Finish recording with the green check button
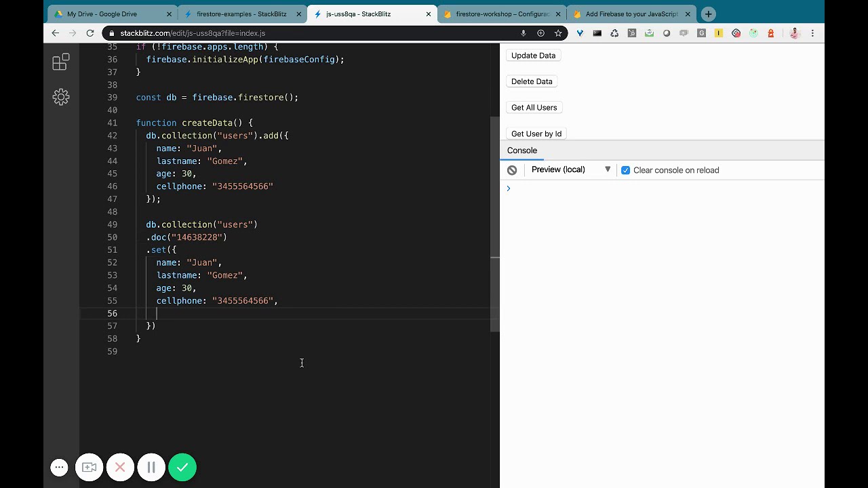Screen dimensions: 868x488 (182, 467)
